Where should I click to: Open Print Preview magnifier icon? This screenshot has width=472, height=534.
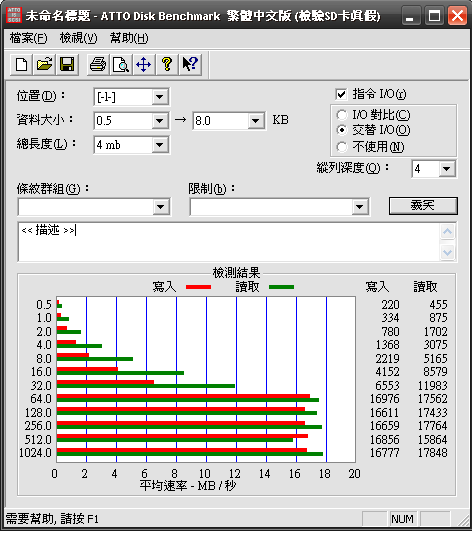pos(121,64)
